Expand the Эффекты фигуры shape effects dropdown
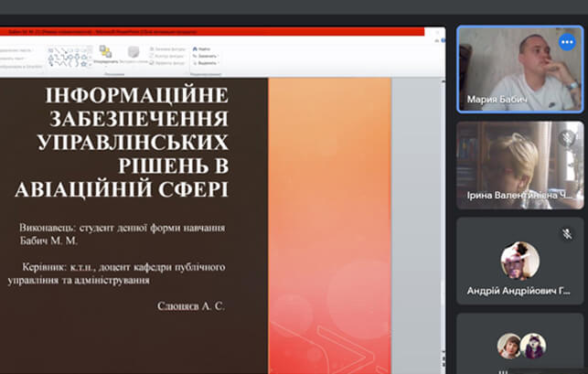This screenshot has width=588, height=374. pyautogui.click(x=167, y=62)
